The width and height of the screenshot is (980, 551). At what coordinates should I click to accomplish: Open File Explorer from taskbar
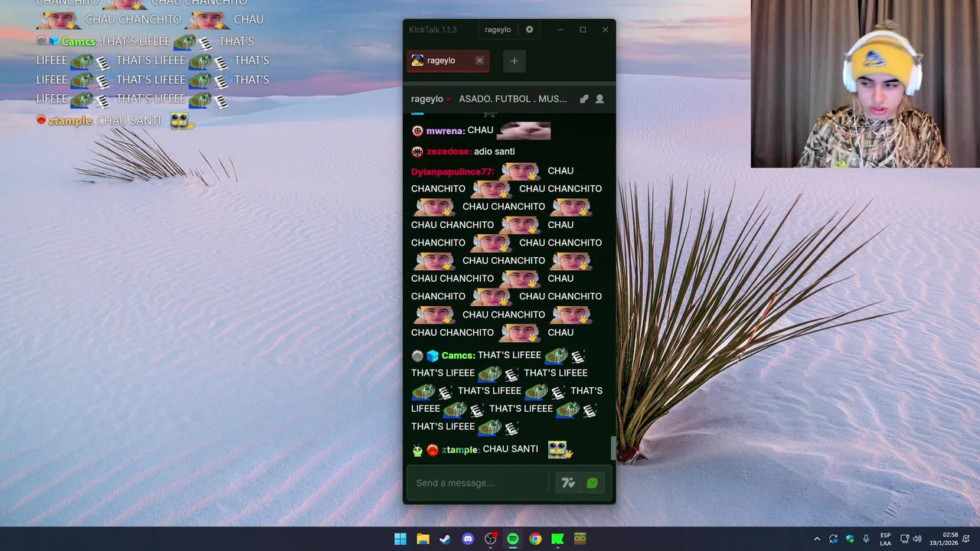click(423, 539)
